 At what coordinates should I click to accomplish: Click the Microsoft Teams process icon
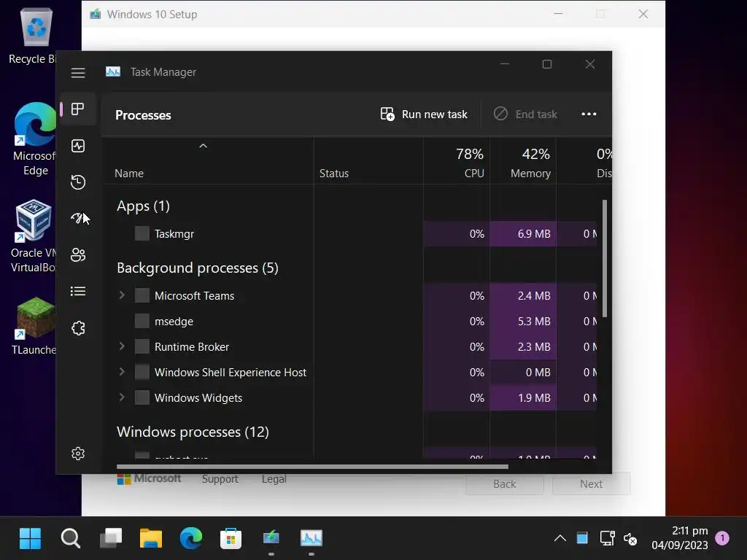point(142,295)
